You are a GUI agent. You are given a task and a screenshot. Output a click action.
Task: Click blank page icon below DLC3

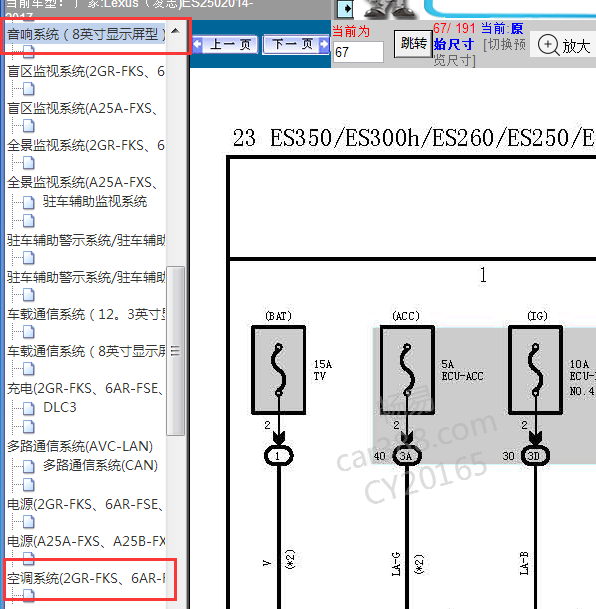pyautogui.click(x=28, y=426)
